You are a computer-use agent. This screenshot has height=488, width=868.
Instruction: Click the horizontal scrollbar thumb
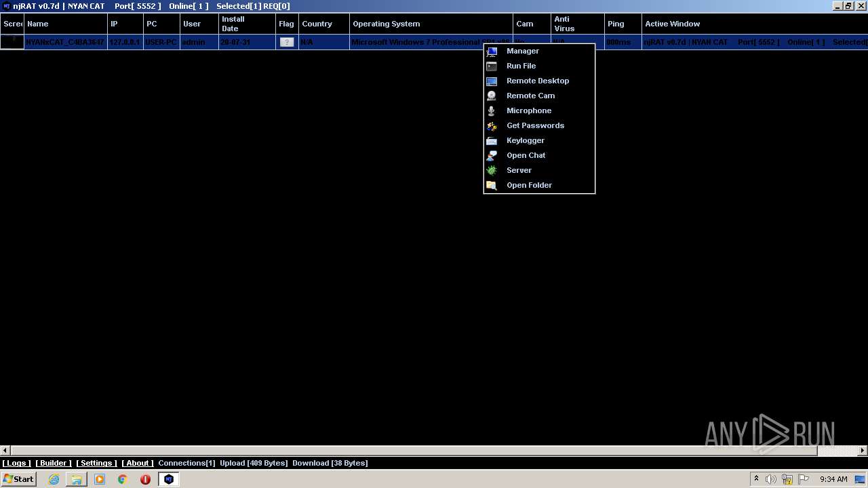(414, 450)
